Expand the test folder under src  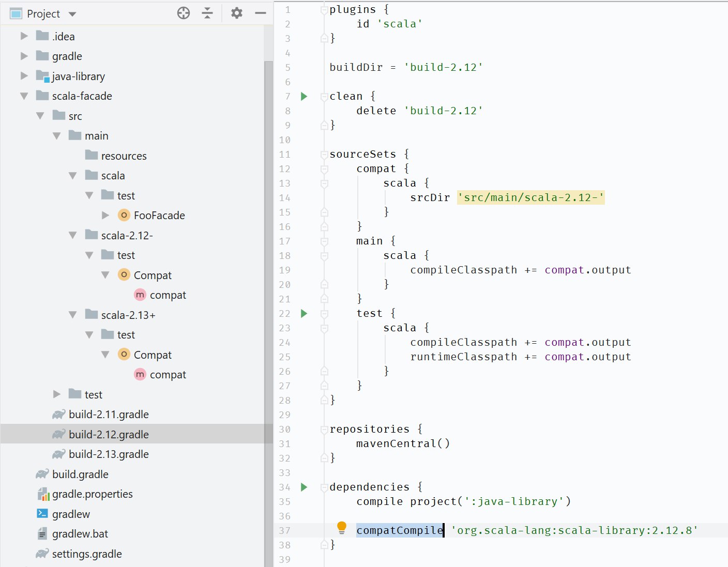coord(57,394)
